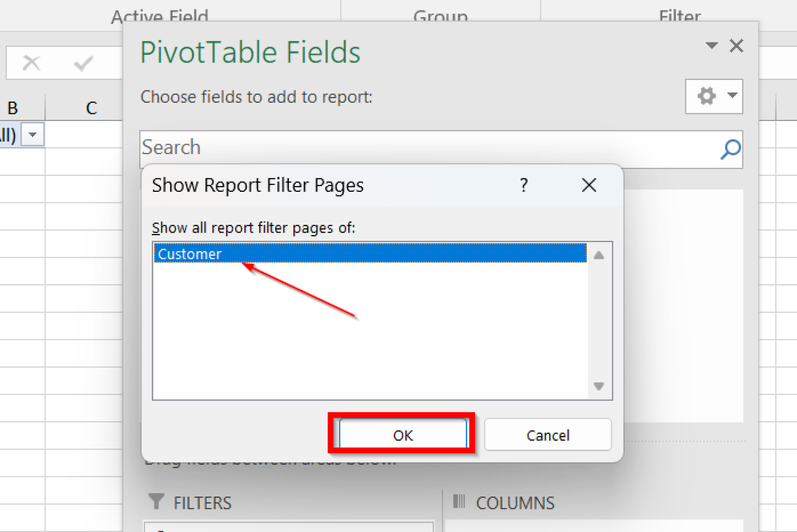
Task: Close the Show Report Filter Pages dialog
Action: pyautogui.click(x=589, y=185)
